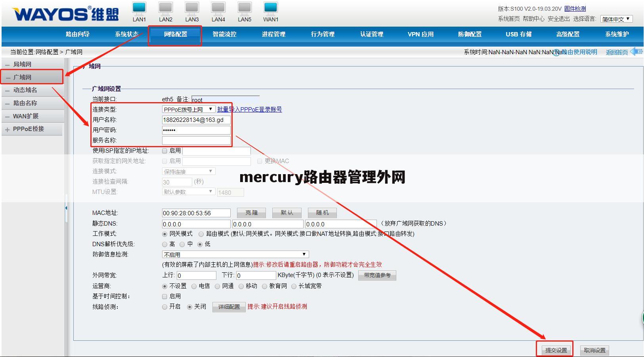644x357 pixels.
Task: Click the 带宽值参考 button
Action: (x=377, y=275)
